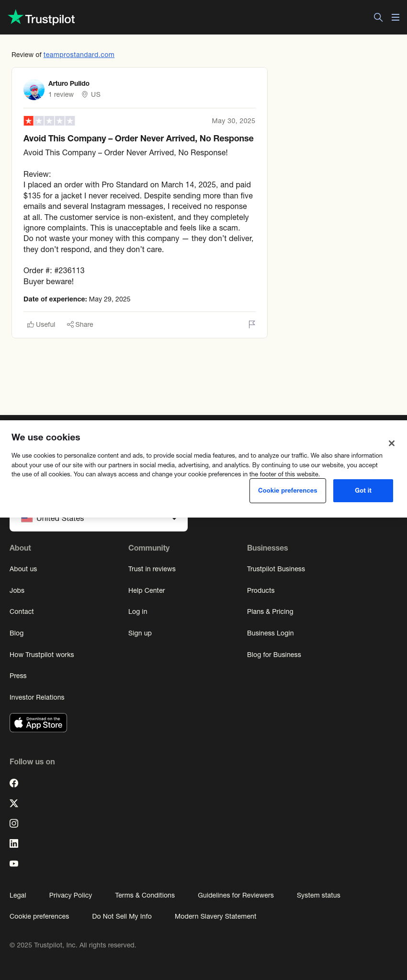Click the 'Follow us on' heading

tap(32, 761)
